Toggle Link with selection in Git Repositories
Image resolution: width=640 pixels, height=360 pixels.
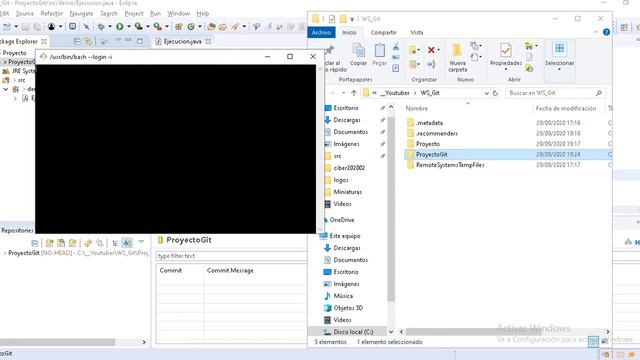(x=100, y=243)
